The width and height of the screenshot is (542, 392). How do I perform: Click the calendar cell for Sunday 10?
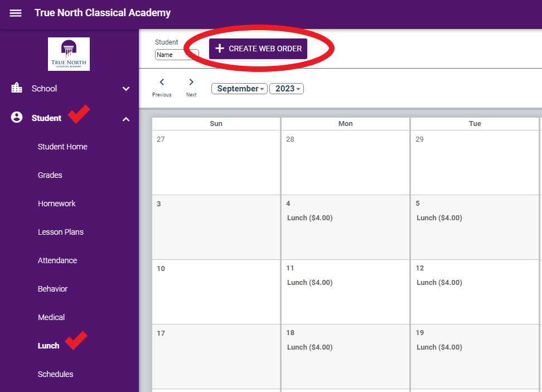click(x=216, y=292)
